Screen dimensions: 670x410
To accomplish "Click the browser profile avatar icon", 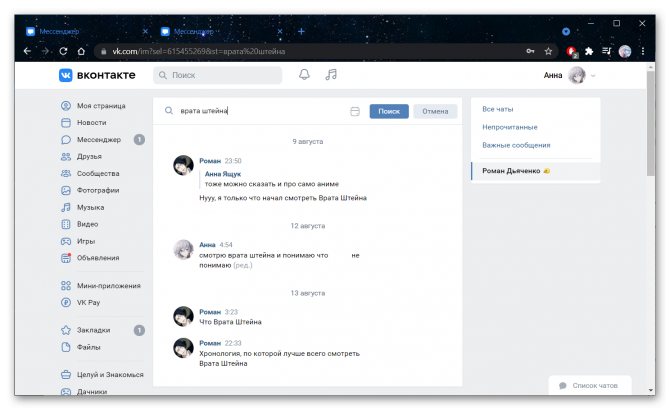I will click(625, 51).
